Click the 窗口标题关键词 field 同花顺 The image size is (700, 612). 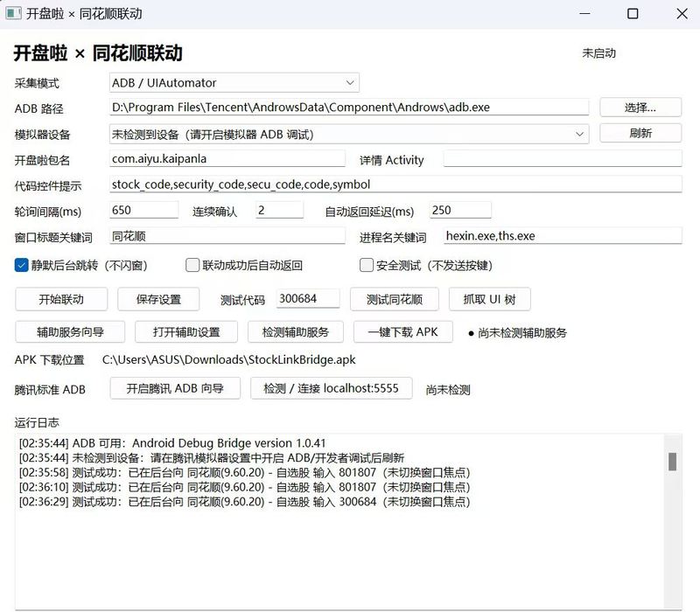(227, 235)
